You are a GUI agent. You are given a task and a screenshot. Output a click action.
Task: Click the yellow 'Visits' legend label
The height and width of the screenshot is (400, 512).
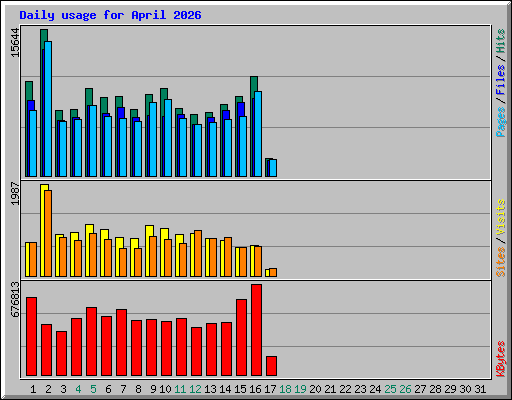click(x=501, y=217)
